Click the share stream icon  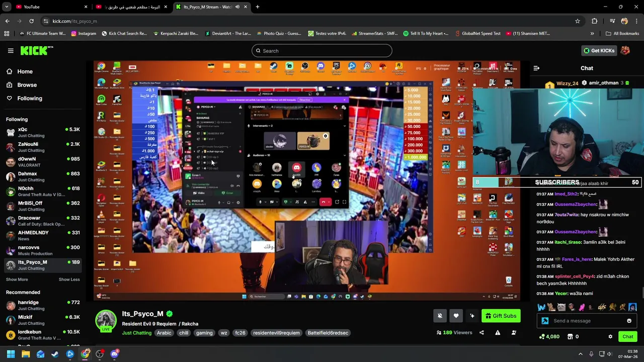pyautogui.click(x=481, y=333)
